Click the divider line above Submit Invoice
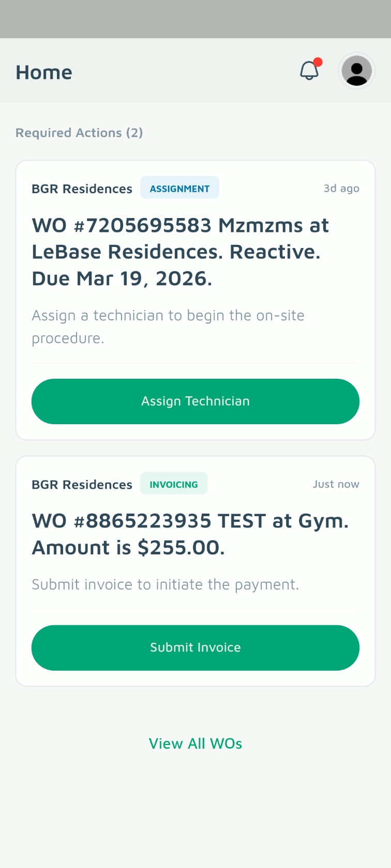This screenshot has width=391, height=868. tap(195, 609)
